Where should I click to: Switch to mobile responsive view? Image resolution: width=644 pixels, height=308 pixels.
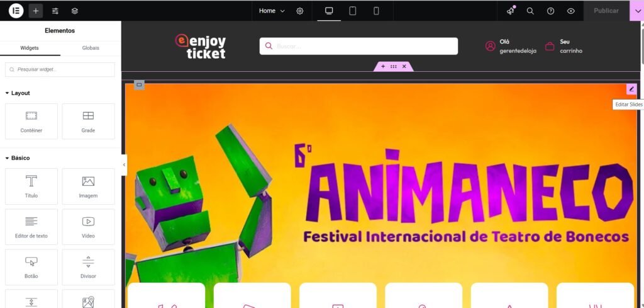tap(376, 11)
